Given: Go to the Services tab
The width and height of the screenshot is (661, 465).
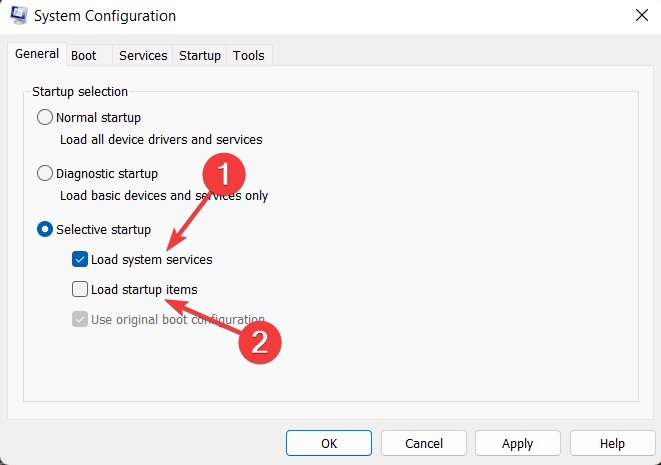Looking at the screenshot, I should (143, 55).
